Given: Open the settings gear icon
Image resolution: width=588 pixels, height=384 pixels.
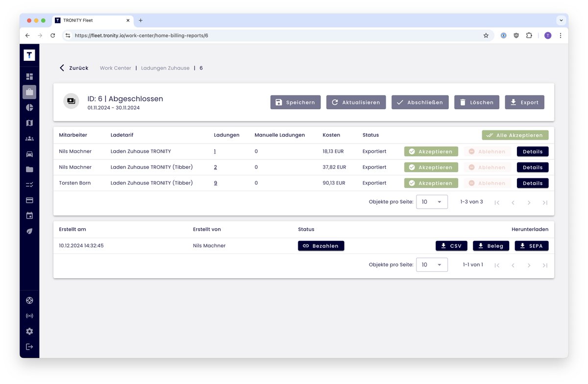Looking at the screenshot, I should click(x=29, y=332).
